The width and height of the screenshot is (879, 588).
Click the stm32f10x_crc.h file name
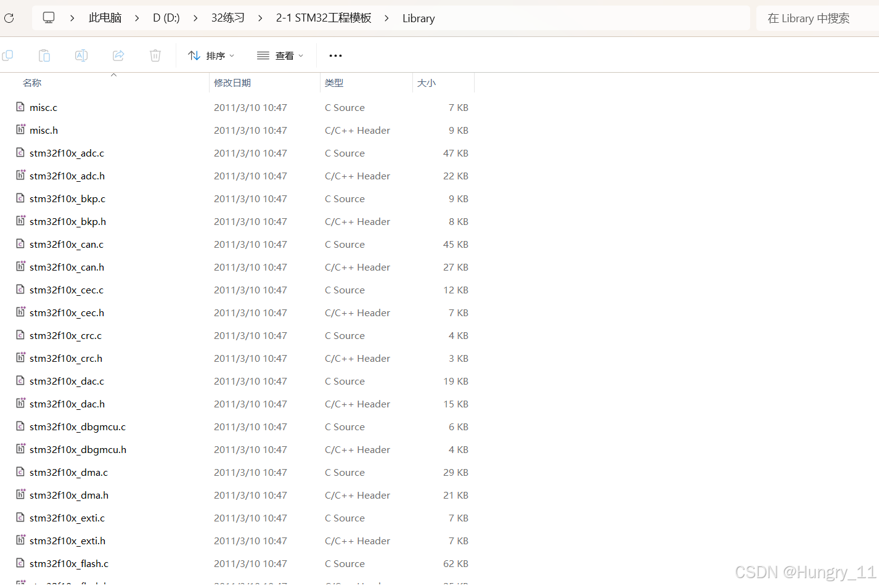coord(66,358)
